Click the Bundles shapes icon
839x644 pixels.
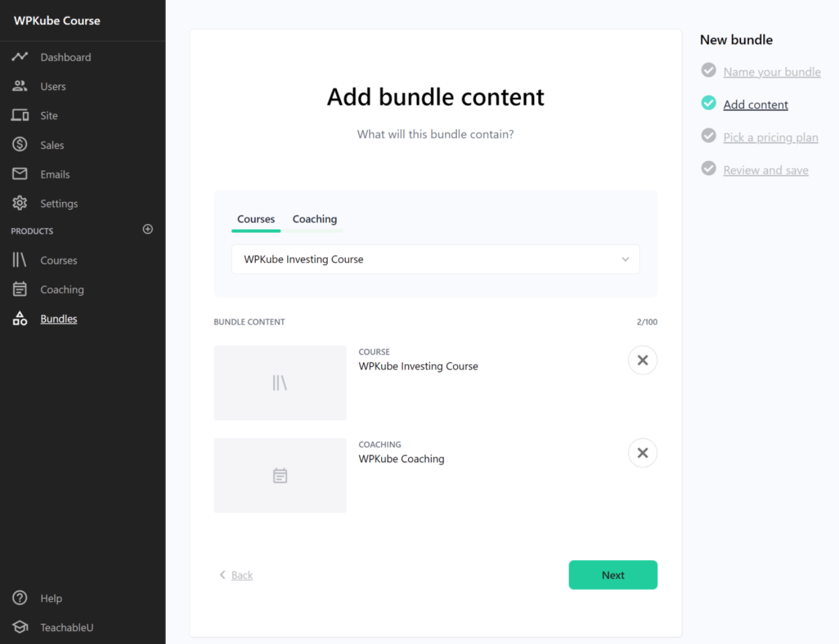click(20, 319)
